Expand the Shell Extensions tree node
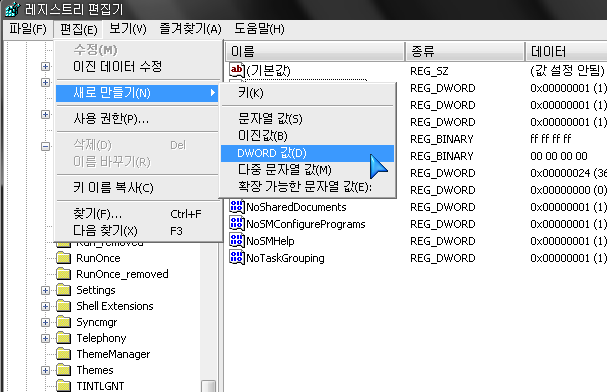This screenshot has width=607, height=392. coord(45,306)
